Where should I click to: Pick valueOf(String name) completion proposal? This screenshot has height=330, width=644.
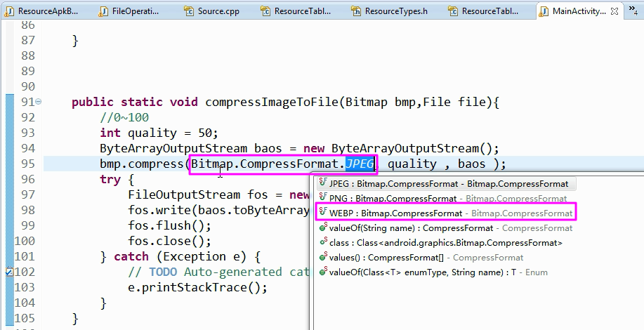click(x=446, y=227)
